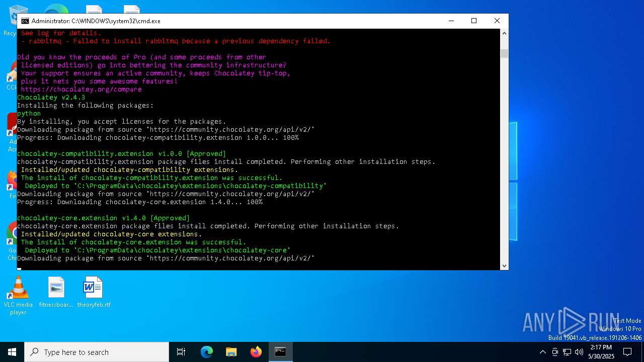The image size is (644, 362).
Task: Click the green 'python' package name
Action: (29, 113)
